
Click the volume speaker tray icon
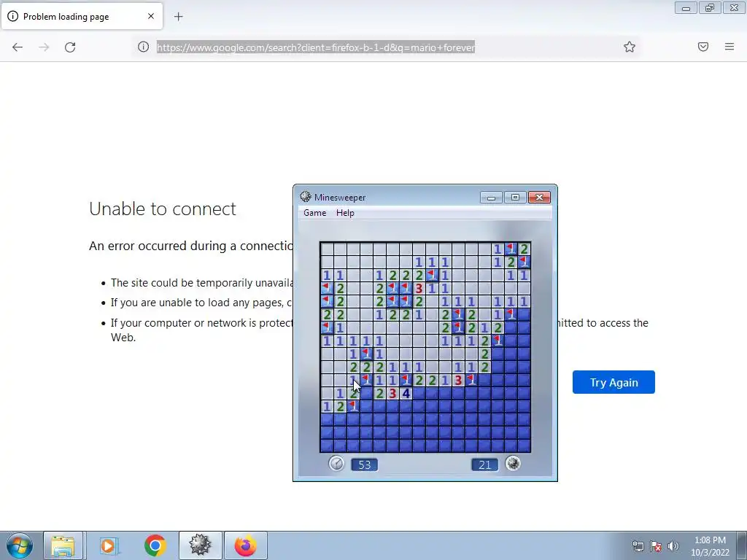click(673, 546)
